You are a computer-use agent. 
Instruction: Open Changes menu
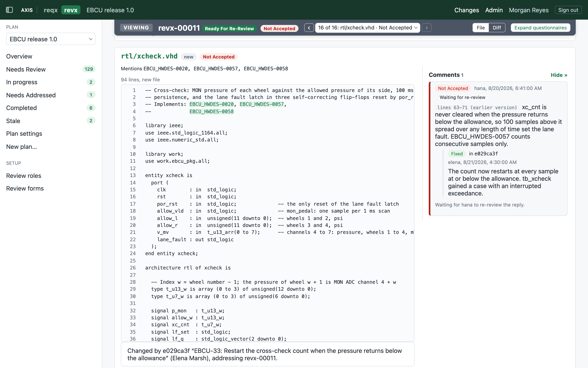pyautogui.click(x=467, y=10)
